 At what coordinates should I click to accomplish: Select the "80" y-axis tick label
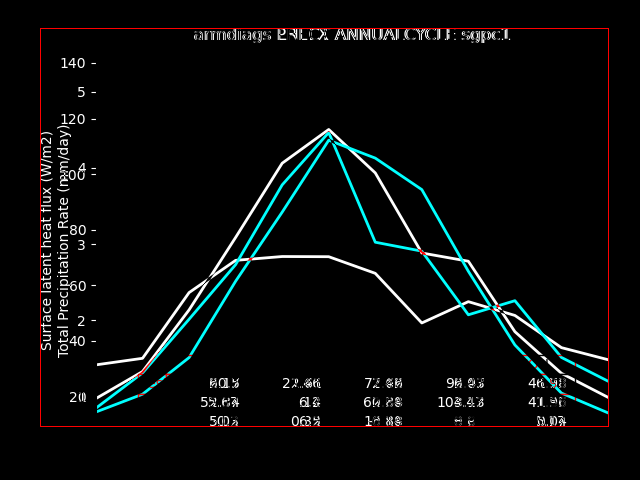78,230
